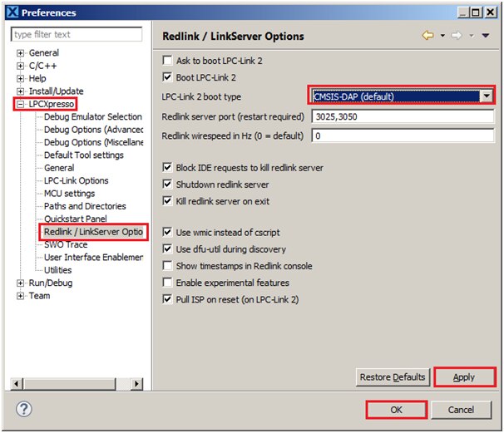Expand the Run/Debug tree node
Screen dimensions: 504x433
20,283
